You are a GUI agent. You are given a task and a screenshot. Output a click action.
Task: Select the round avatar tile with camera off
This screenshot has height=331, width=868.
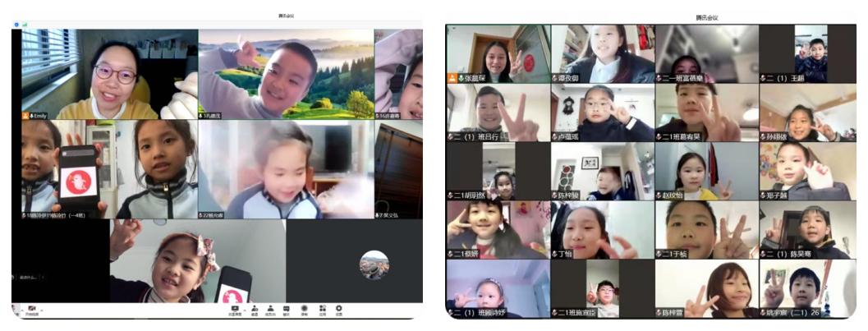pyautogui.click(x=374, y=264)
